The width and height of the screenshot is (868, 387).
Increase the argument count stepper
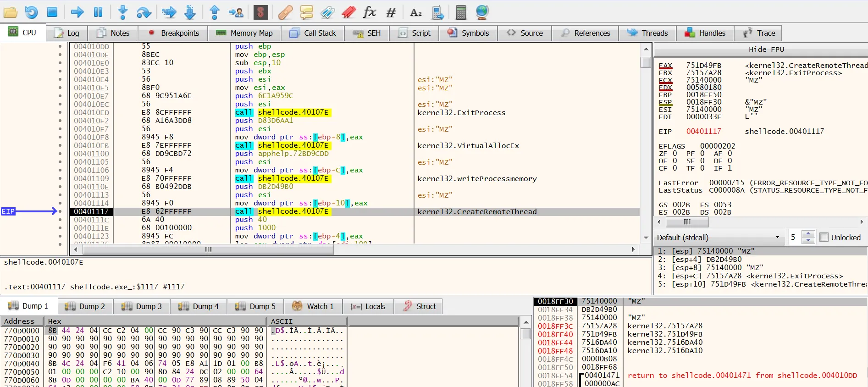[809, 234]
